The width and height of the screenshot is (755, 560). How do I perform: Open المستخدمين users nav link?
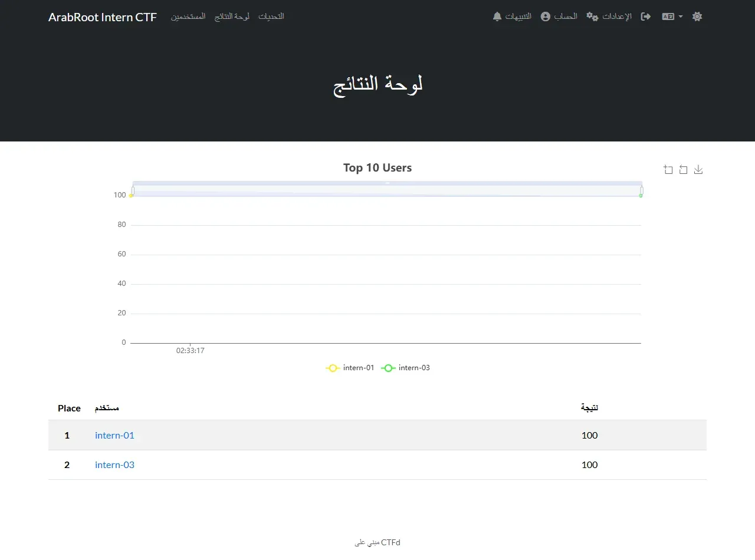(188, 17)
